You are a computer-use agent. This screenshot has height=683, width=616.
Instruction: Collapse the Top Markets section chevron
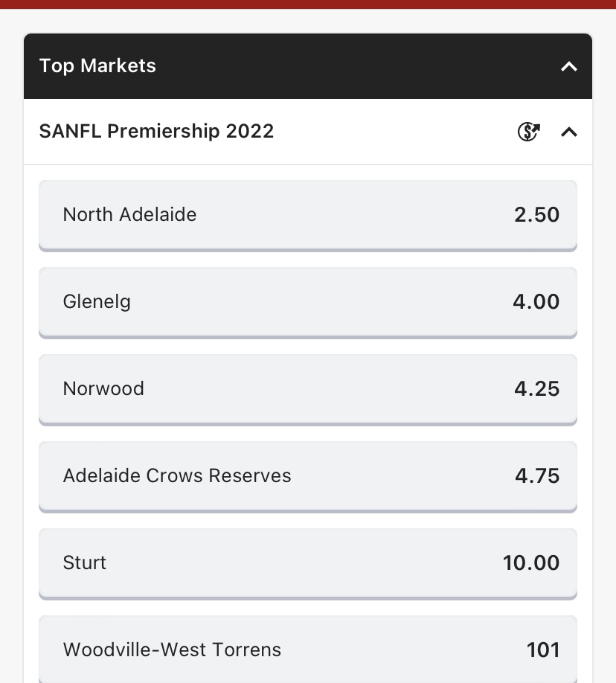569,66
